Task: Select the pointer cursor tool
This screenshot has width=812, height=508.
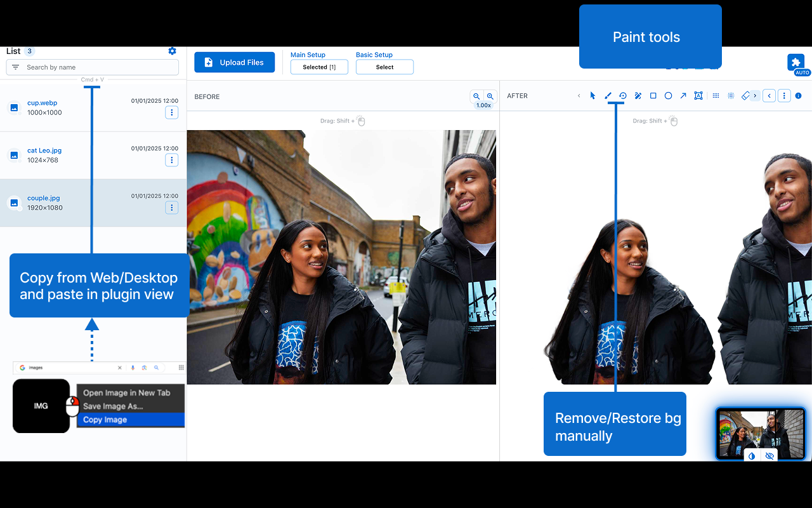Action: 593,96
